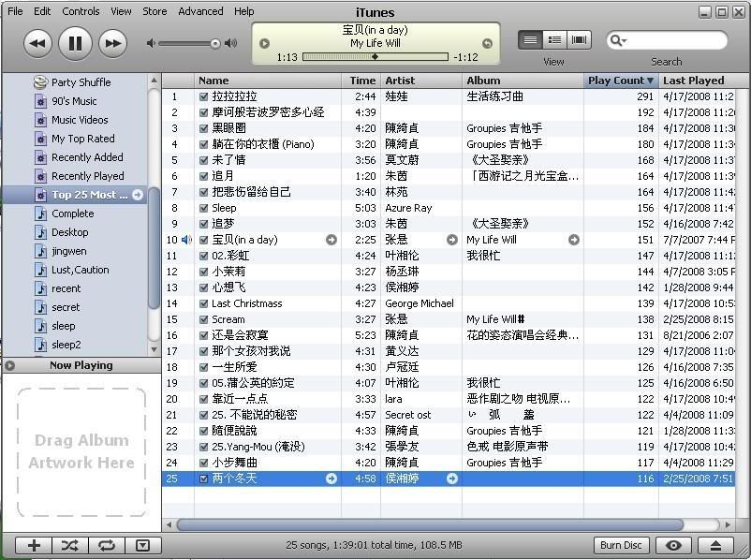Uncheck the 宝贝(in a day) checkbox
Image resolution: width=751 pixels, height=560 pixels.
click(203, 240)
